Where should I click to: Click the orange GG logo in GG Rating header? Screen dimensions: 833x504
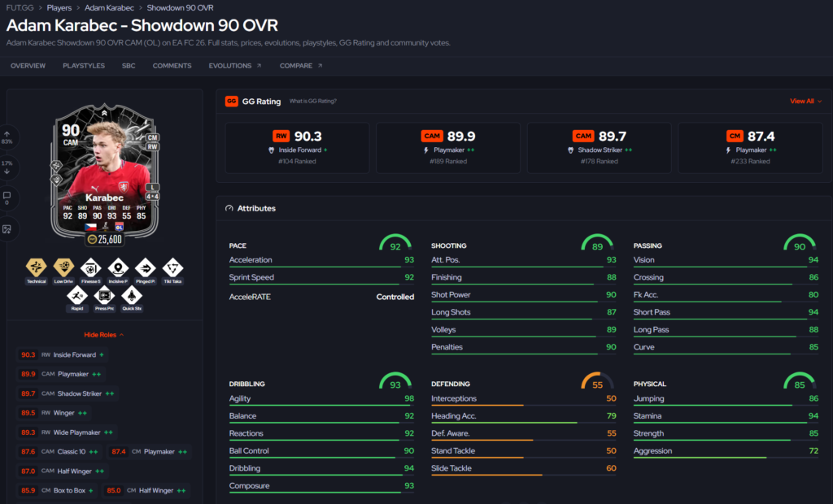tap(232, 101)
